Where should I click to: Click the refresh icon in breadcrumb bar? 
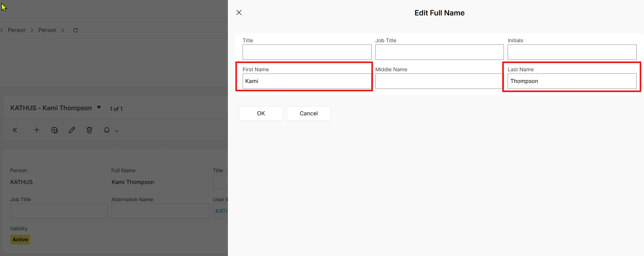coord(75,30)
